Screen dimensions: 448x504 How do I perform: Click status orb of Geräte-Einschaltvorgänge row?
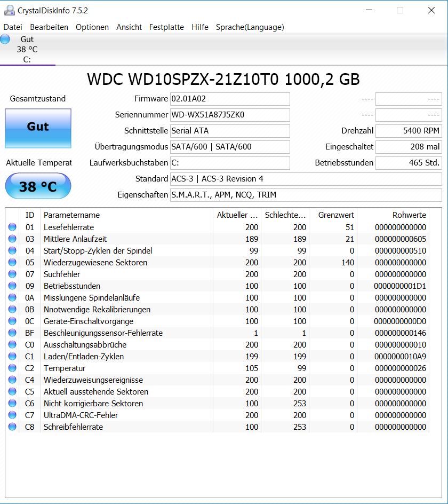tap(12, 321)
